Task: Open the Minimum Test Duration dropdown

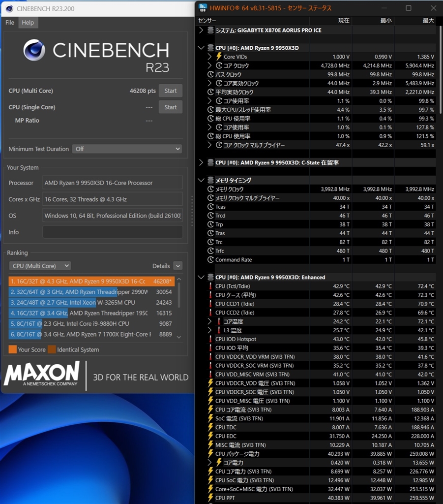Action: coord(127,149)
